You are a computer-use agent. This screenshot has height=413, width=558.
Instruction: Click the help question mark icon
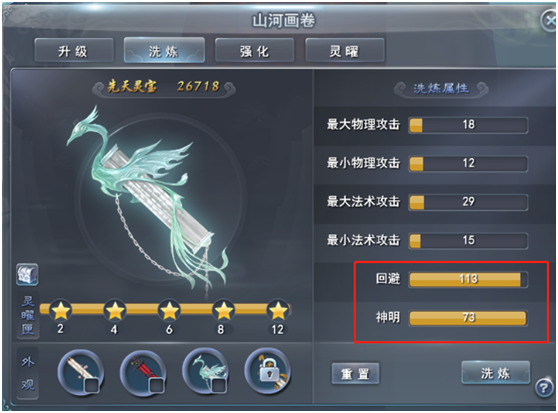tap(544, 387)
